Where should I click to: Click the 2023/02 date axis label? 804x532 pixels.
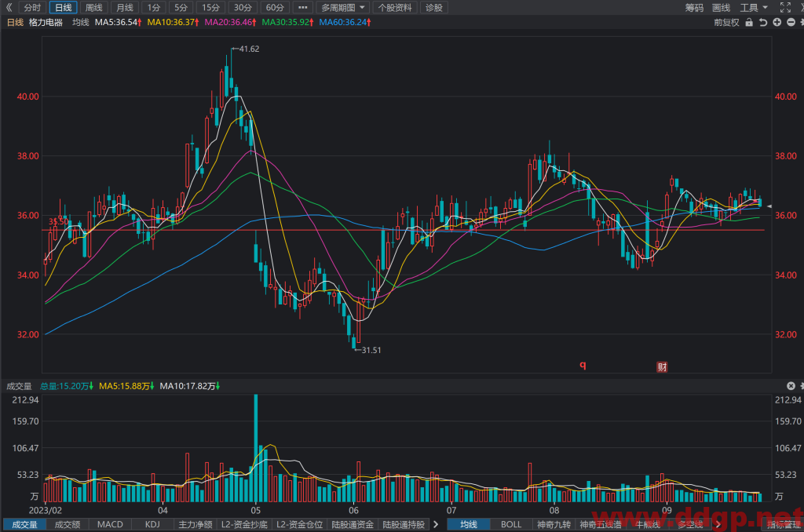click(x=45, y=510)
